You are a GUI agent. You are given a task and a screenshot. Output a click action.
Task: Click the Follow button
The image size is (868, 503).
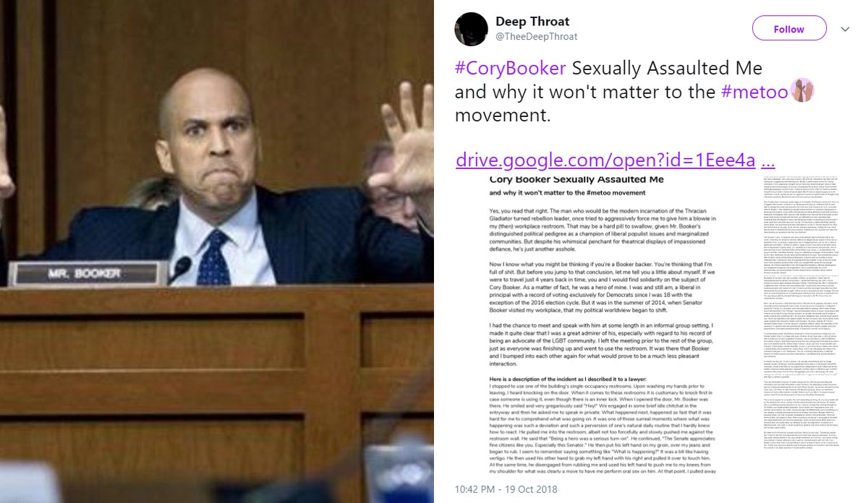(788, 29)
